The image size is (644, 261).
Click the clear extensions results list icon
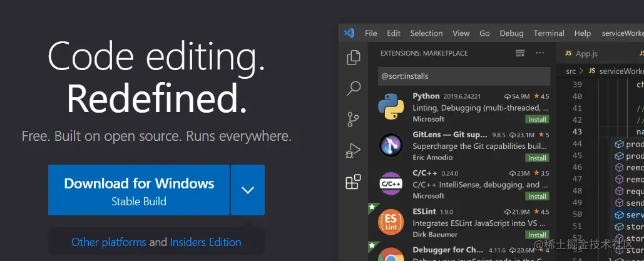pyautogui.click(x=520, y=53)
